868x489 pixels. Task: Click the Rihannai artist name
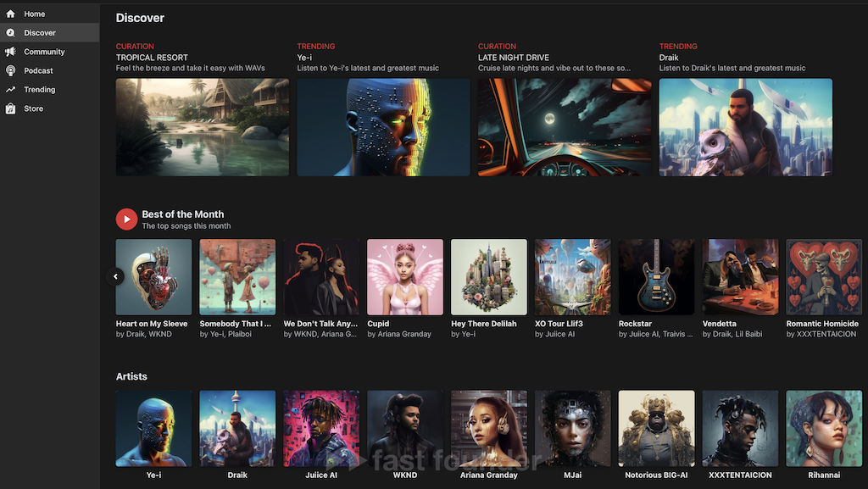824,475
